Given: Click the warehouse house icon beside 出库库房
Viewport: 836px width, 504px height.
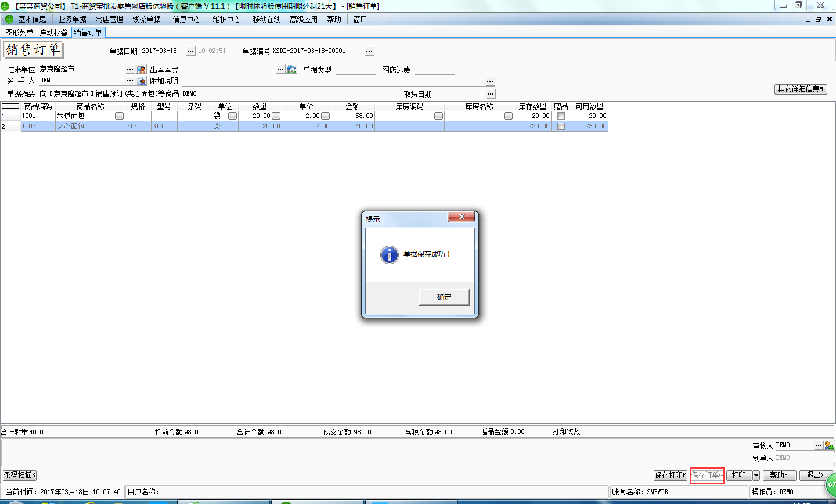Looking at the screenshot, I should pos(291,70).
